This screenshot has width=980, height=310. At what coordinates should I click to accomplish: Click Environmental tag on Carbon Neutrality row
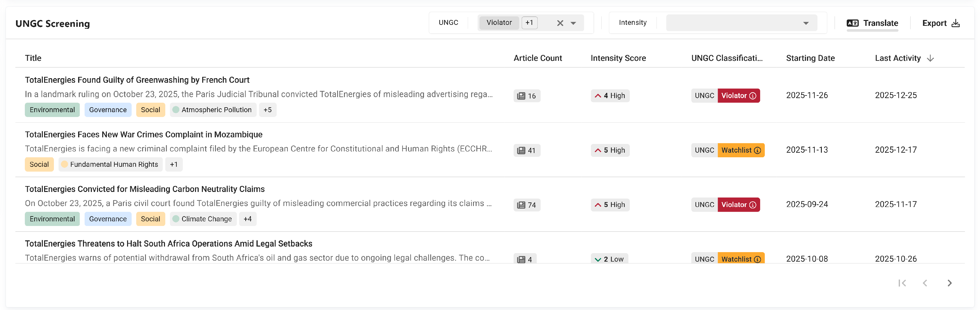[52, 218]
